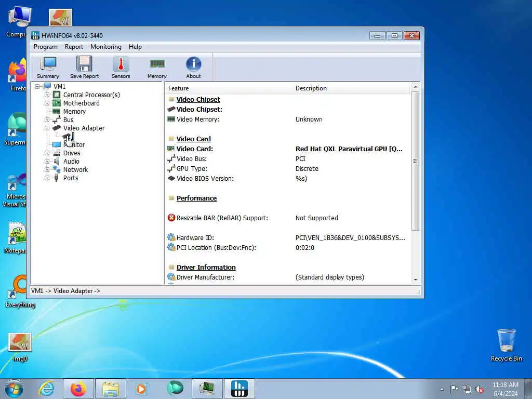The image size is (532, 399).
Task: Expand the Ports tree node
Action: pos(47,178)
